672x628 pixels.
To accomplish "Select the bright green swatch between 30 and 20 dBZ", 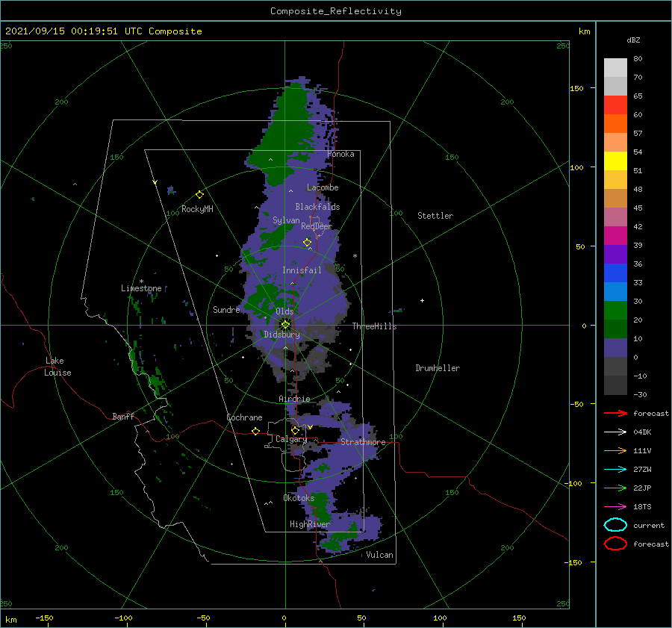I will tap(615, 311).
